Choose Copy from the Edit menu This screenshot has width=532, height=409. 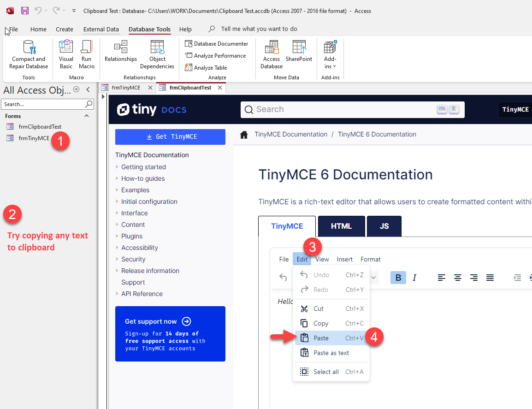coord(331,324)
